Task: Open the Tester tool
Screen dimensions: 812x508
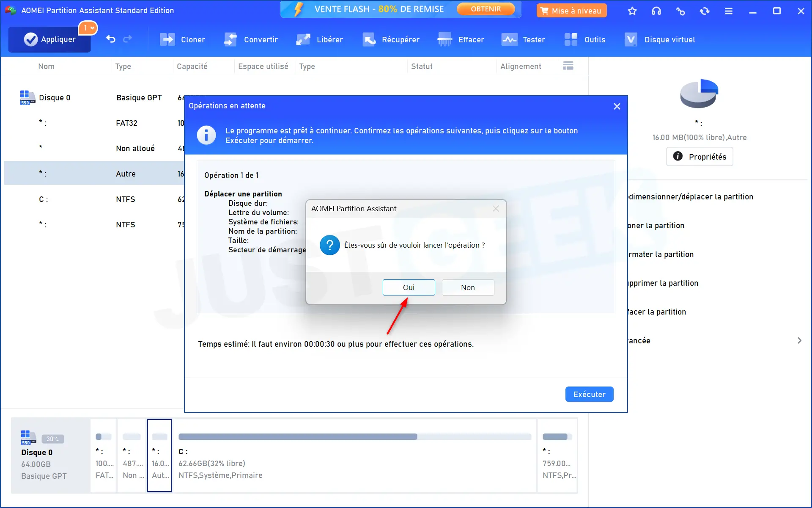Action: 523,40
